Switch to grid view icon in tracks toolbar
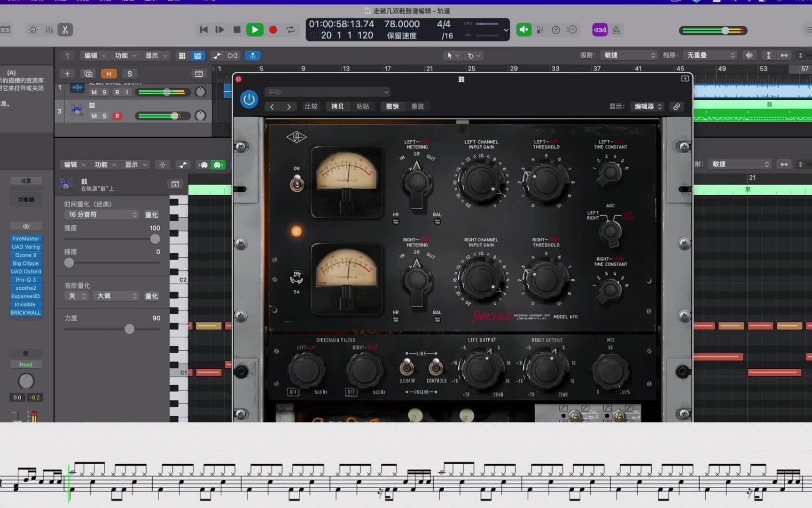The width and height of the screenshot is (812, 508). pyautogui.click(x=182, y=56)
